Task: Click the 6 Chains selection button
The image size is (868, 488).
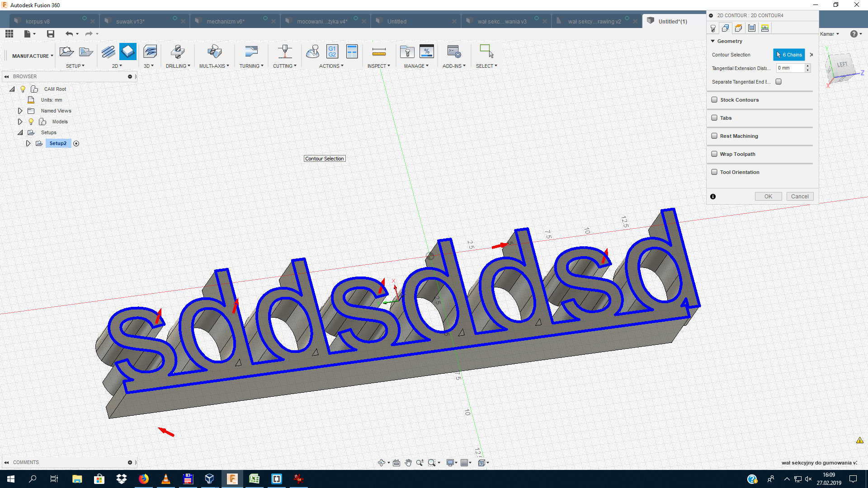Action: (789, 55)
